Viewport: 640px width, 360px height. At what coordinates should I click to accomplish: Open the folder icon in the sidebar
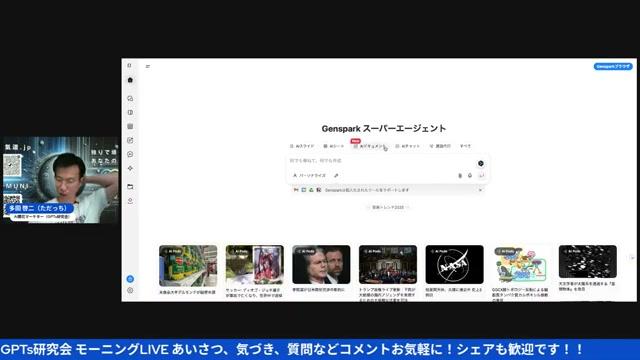click(130, 187)
